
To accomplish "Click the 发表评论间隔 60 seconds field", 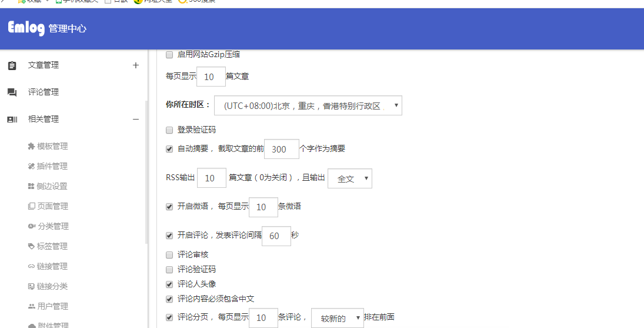I will 276,236.
